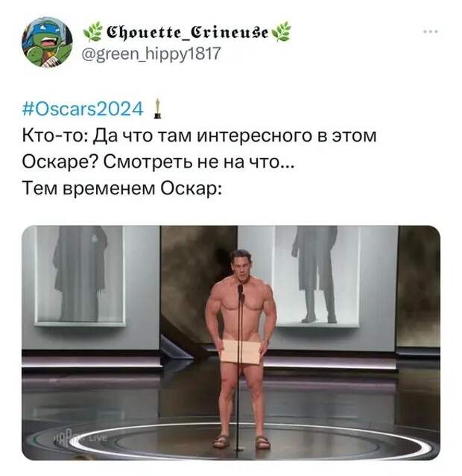The width and height of the screenshot is (462, 476).
Task: Open the three-dot more options menu
Action: tap(431, 31)
